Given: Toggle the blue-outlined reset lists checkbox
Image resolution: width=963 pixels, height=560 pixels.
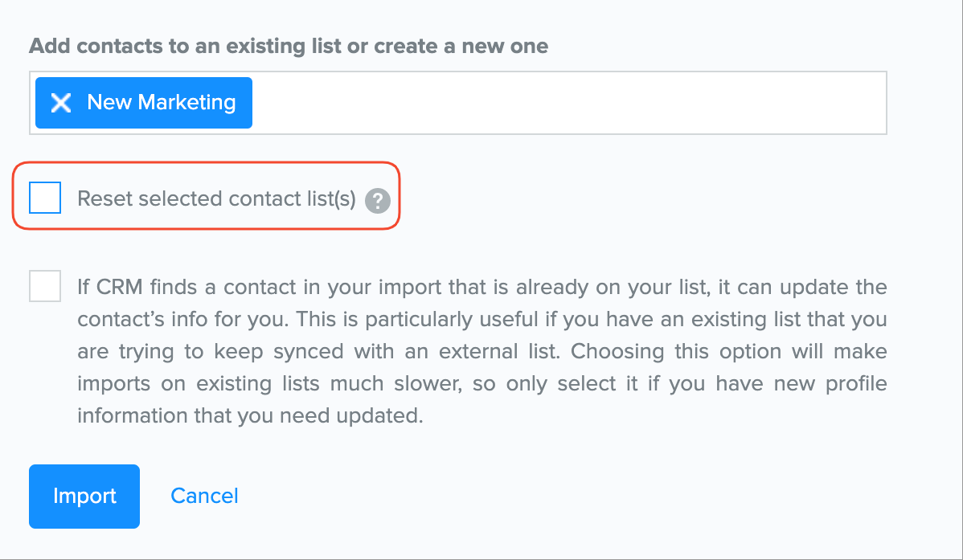Looking at the screenshot, I should point(45,198).
